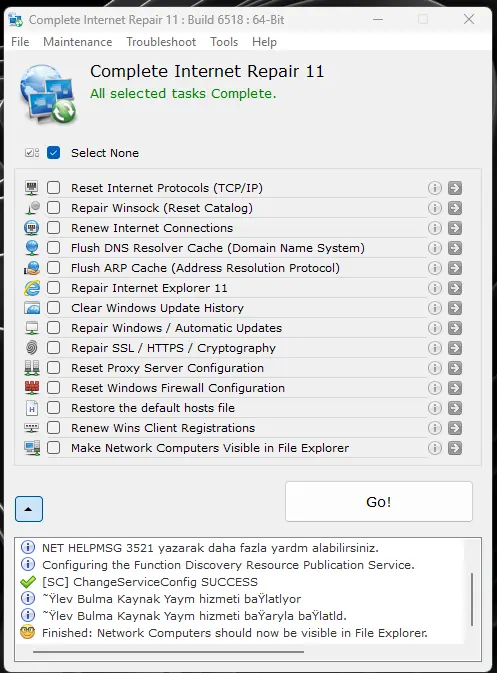
Task: Click info icon for Reset Internet Protocols
Action: tap(435, 188)
